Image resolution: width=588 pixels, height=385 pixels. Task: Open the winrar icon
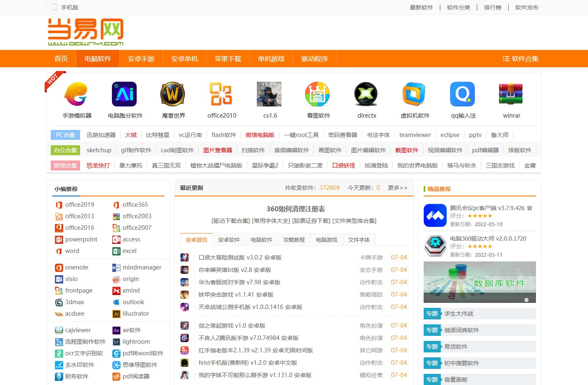click(511, 94)
